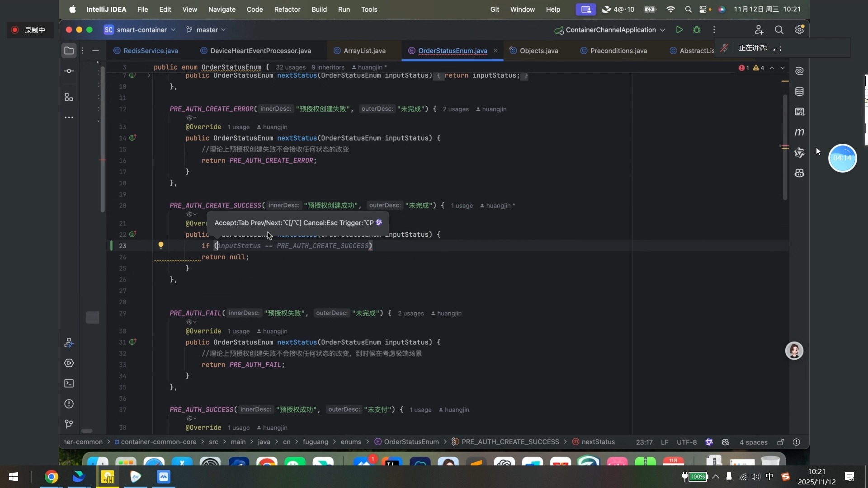Open the Terminal tool window
Screen dimensions: 868x488
69,384
